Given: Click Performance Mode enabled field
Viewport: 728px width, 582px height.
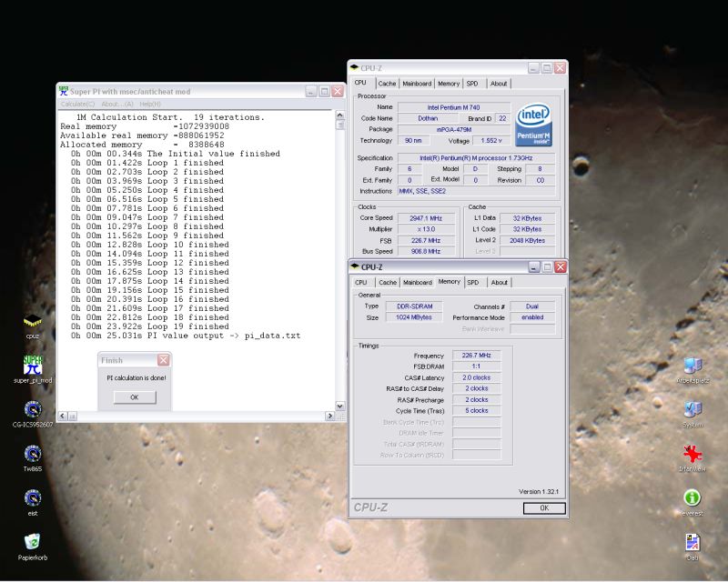Looking at the screenshot, I should (532, 317).
